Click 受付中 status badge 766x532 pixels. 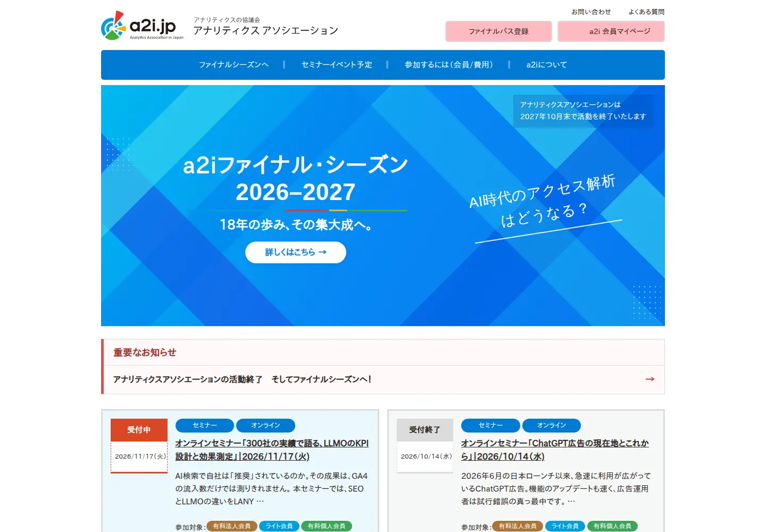[139, 430]
